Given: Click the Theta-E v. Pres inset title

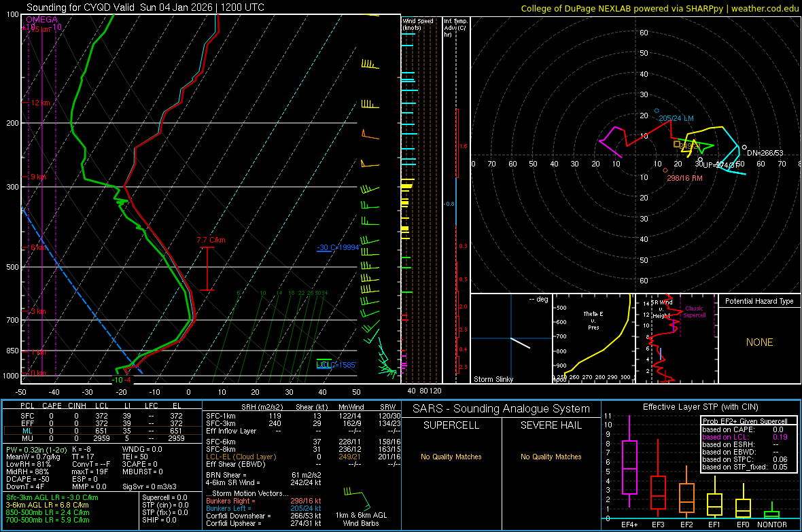Looking at the screenshot, I should [593, 320].
